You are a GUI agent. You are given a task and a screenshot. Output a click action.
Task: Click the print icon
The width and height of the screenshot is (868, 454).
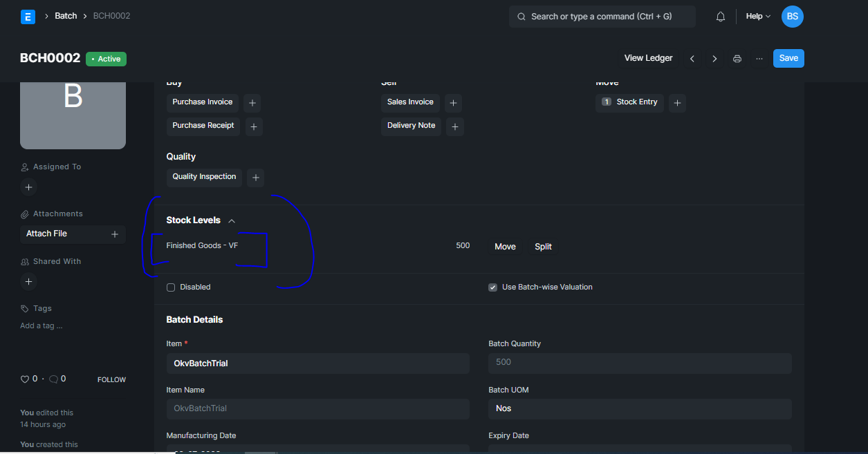pos(737,59)
